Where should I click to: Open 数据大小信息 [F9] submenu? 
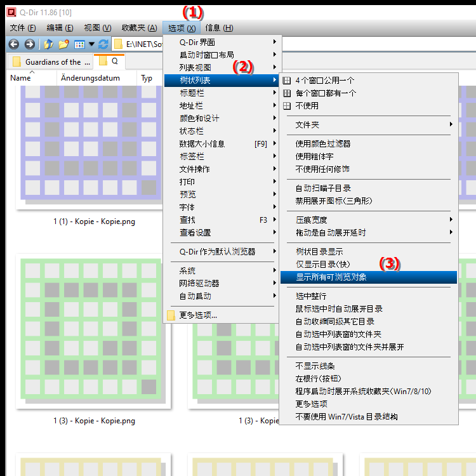click(221, 144)
